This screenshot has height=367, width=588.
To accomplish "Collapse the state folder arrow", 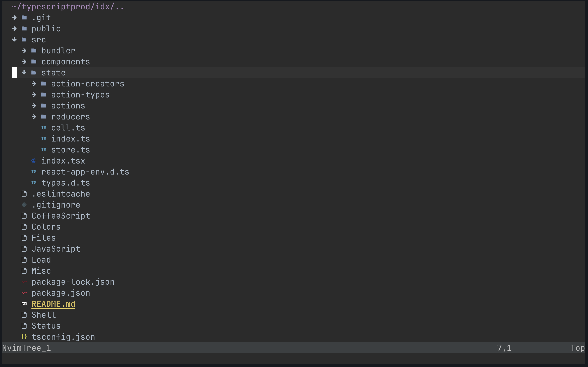I will (x=24, y=73).
